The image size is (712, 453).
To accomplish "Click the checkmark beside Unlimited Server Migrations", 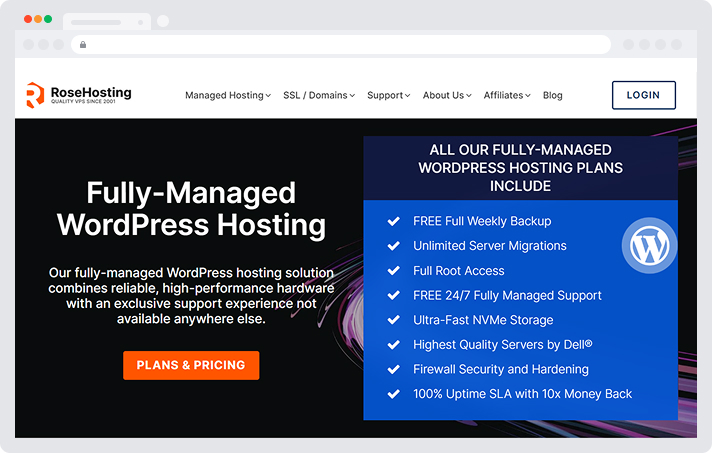I will point(393,246).
